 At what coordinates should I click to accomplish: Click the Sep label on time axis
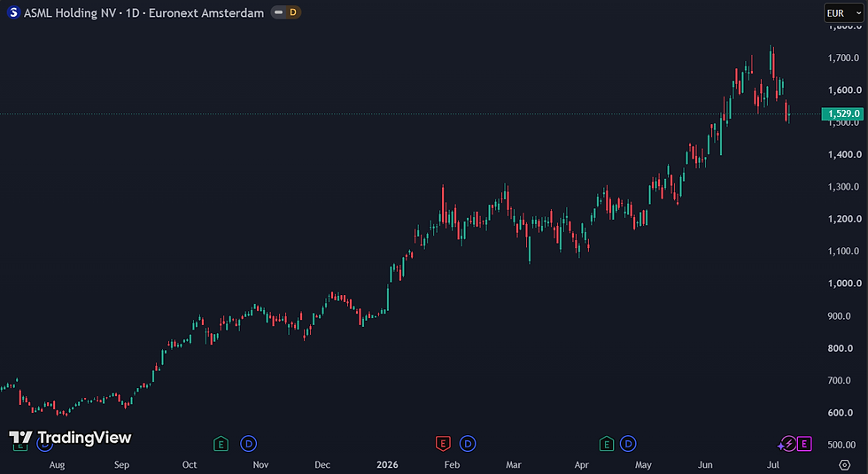point(122,464)
